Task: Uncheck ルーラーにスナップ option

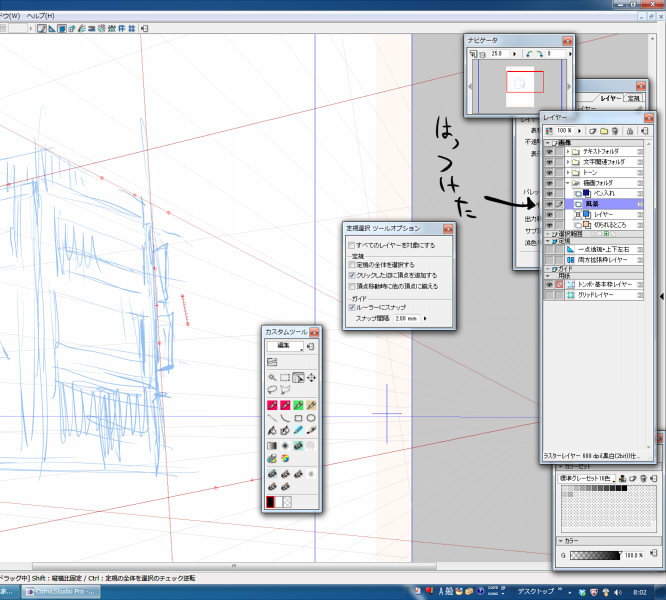Action: coord(351,307)
